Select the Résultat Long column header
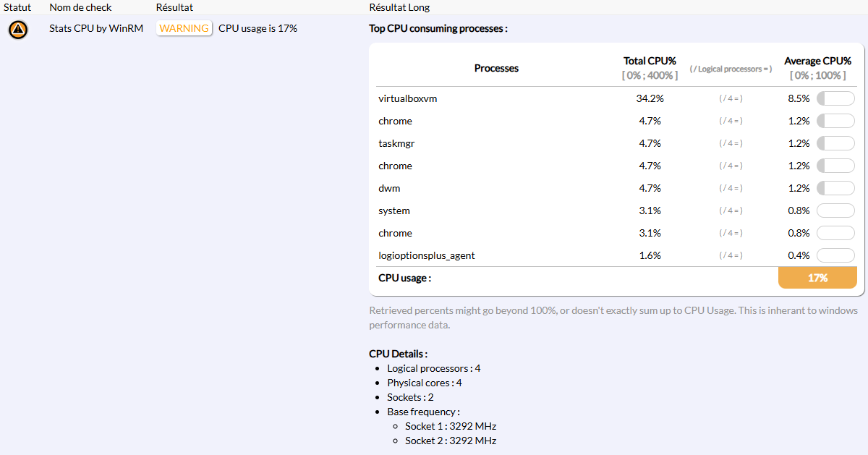868x455 pixels. (399, 7)
